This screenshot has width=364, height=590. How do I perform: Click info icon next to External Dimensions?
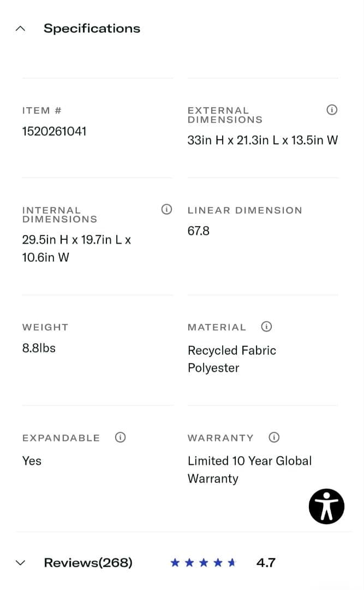tap(331, 110)
